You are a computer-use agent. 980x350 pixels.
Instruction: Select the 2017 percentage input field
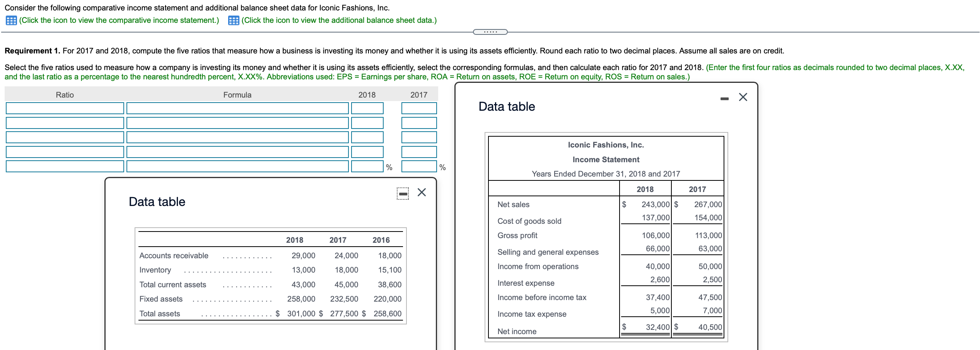pos(419,166)
